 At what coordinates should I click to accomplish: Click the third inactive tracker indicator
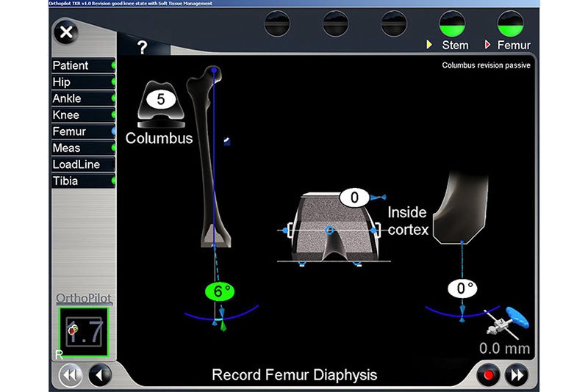pyautogui.click(x=394, y=24)
